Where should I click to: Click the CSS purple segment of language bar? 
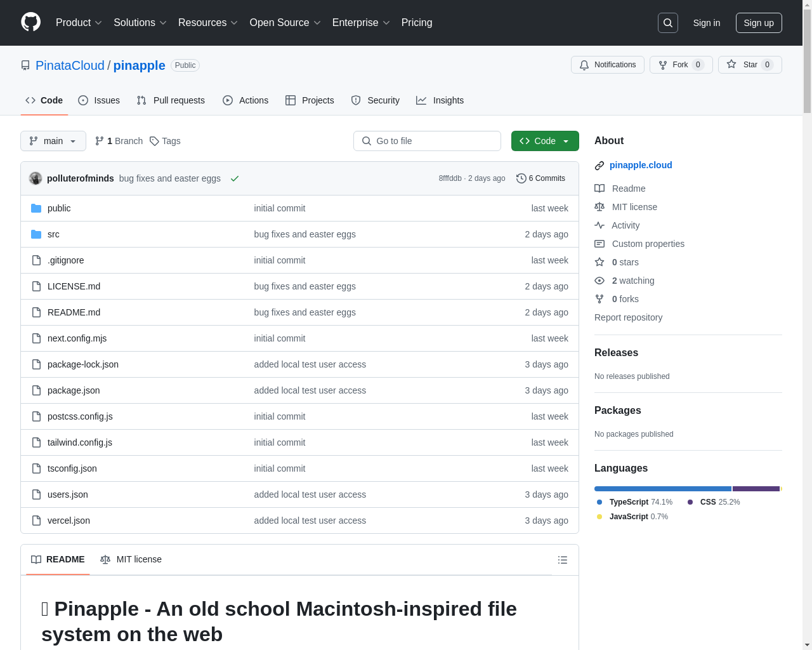click(x=756, y=489)
